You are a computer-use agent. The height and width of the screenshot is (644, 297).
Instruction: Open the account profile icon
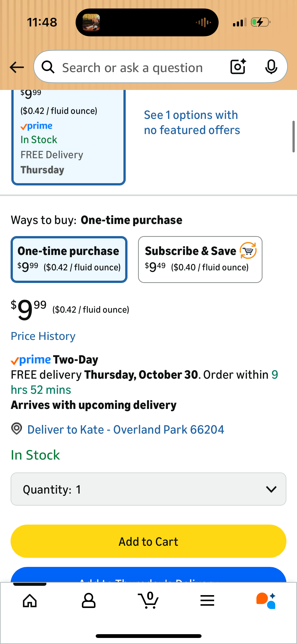coord(89,601)
